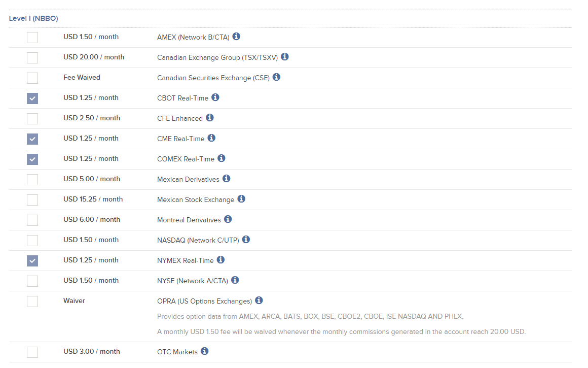This screenshot has height=368, width=588.
Task: Open NASDAQ (Network C/UTP) info icon
Action: (246, 239)
